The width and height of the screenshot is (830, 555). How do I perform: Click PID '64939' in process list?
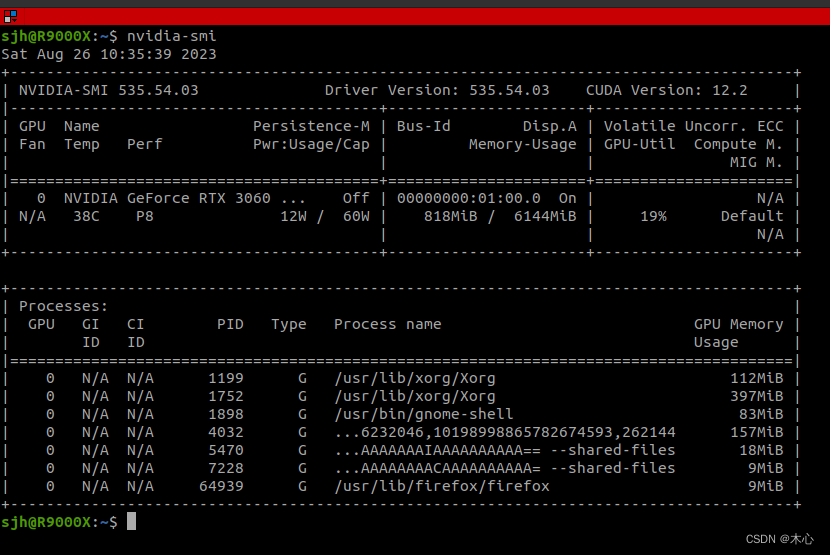(221, 487)
